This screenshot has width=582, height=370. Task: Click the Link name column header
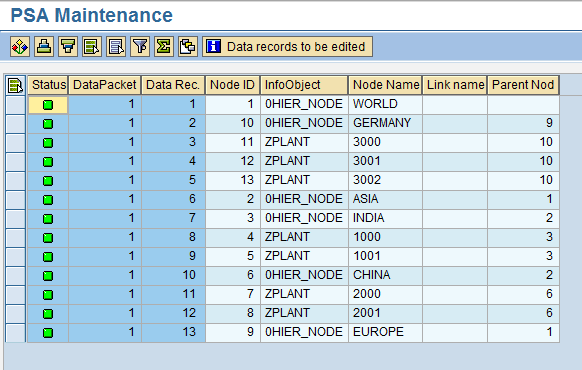(x=455, y=85)
